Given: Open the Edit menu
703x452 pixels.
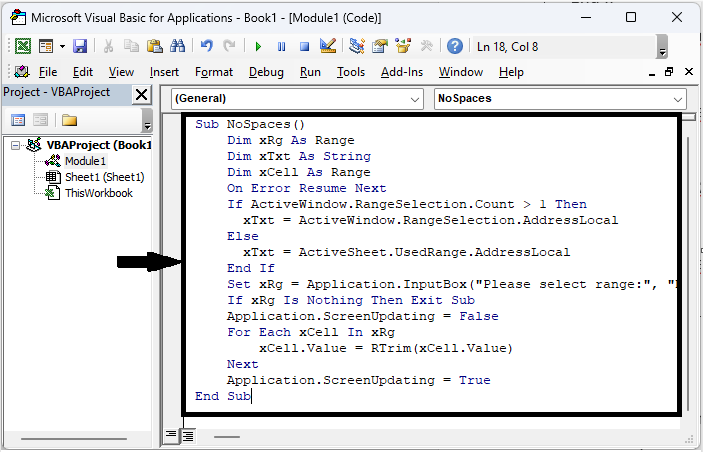Looking at the screenshot, I should coord(83,72).
